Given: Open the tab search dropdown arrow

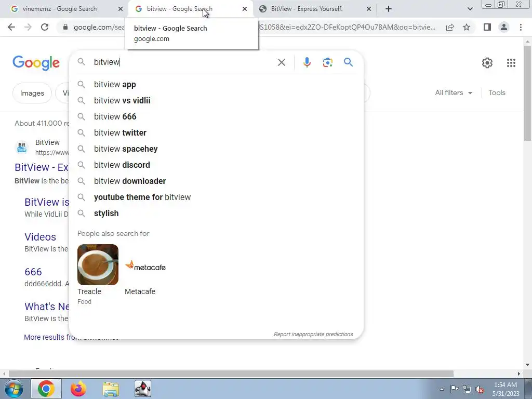Looking at the screenshot, I should (x=470, y=9).
